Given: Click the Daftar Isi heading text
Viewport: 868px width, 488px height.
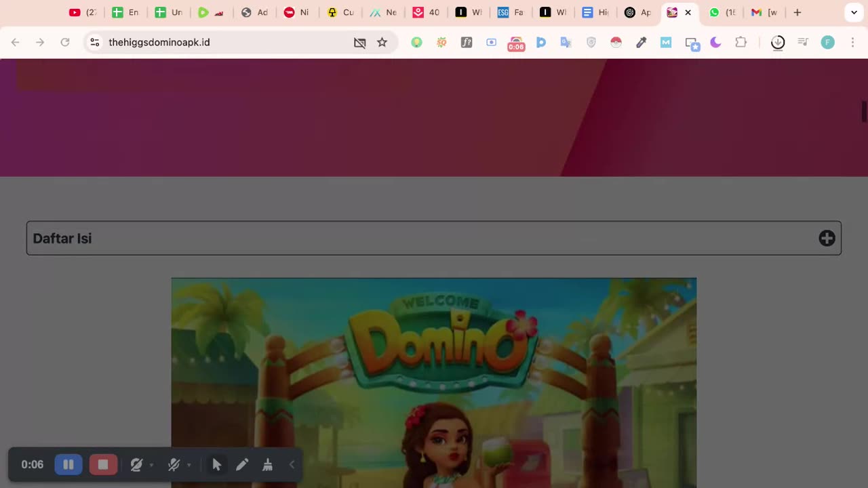Looking at the screenshot, I should 62,239.
